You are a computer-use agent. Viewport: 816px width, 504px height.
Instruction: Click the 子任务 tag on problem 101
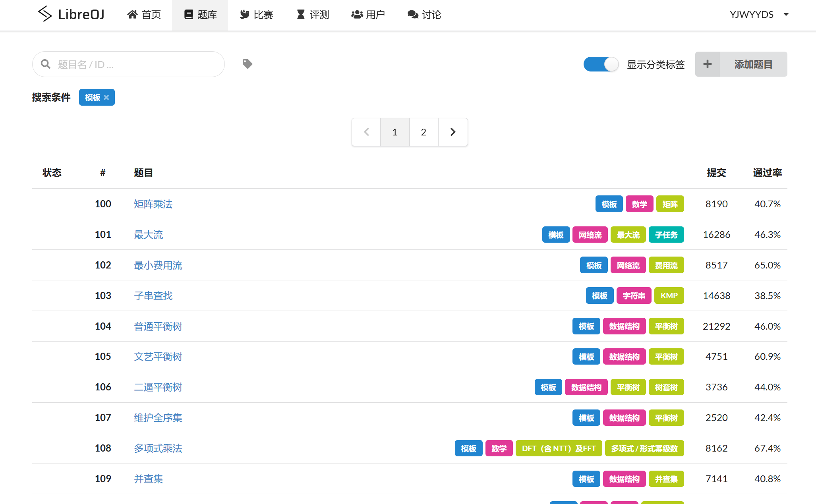(x=666, y=235)
